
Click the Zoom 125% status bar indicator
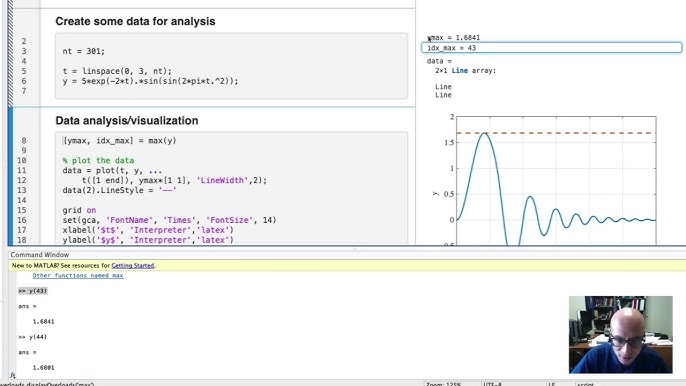click(x=444, y=384)
